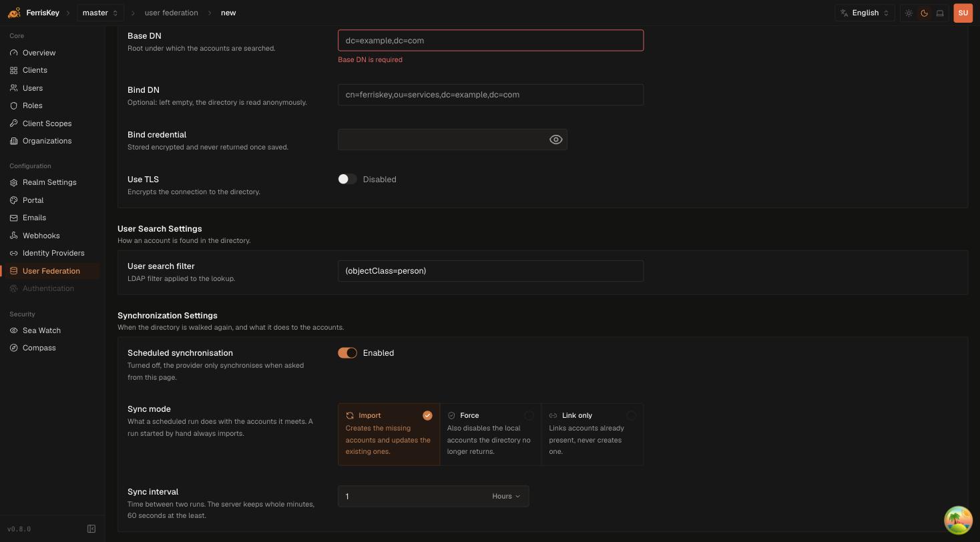Select Import sync mode
Image resolution: width=980 pixels, height=542 pixels.
click(389, 434)
